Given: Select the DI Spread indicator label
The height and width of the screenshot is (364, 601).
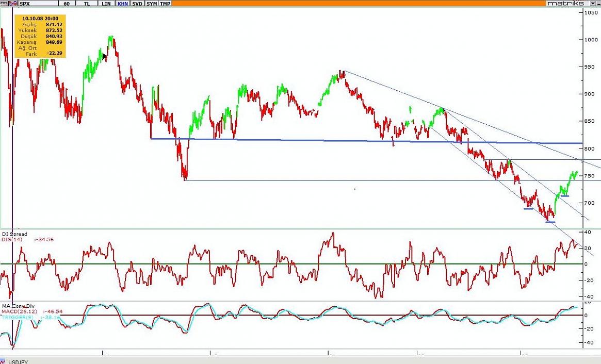Looking at the screenshot, I should 14,234.
